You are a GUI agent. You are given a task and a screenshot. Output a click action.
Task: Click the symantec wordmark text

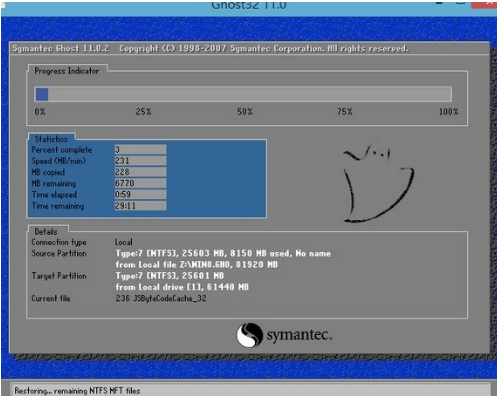pyautogui.click(x=299, y=335)
